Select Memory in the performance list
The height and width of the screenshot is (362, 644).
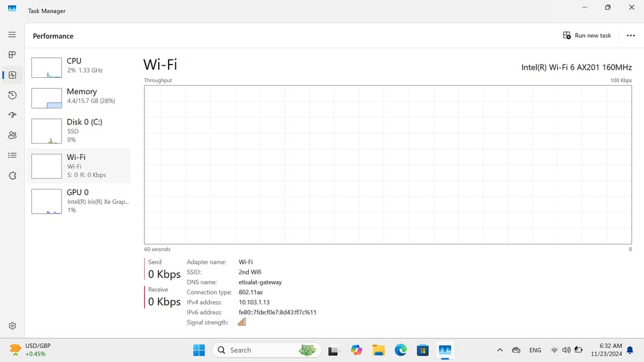[x=79, y=97]
